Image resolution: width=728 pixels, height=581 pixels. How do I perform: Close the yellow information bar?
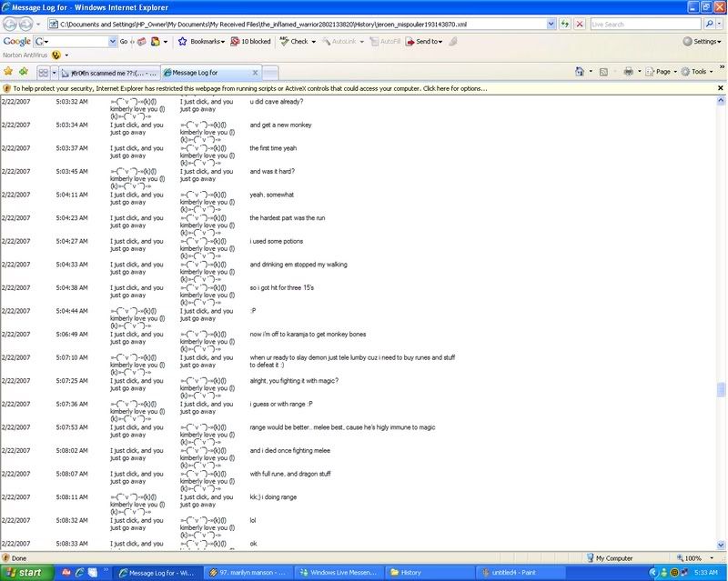[720, 88]
